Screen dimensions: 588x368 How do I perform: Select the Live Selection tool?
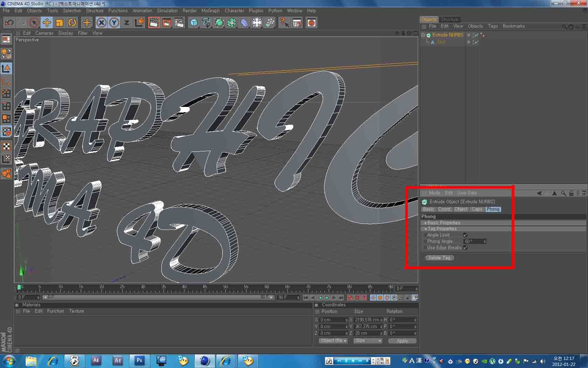point(34,23)
